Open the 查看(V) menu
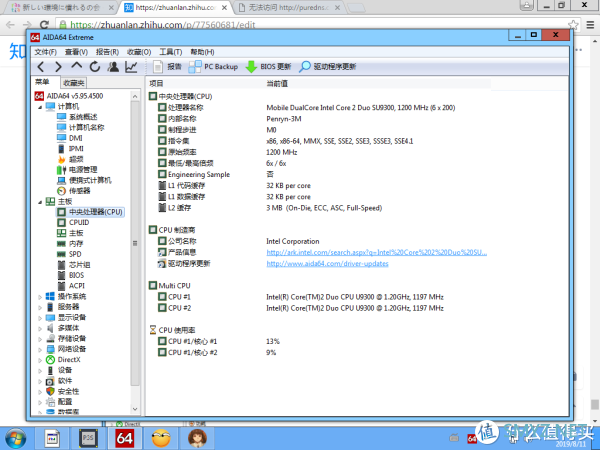 coord(76,52)
